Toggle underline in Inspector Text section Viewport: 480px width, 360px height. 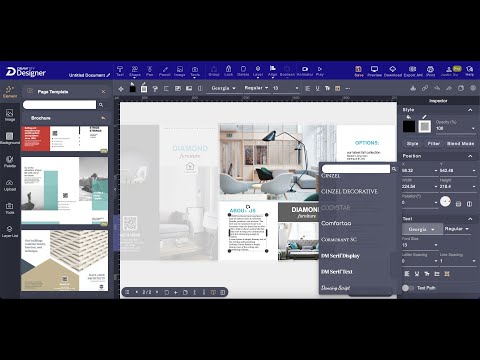417,274
